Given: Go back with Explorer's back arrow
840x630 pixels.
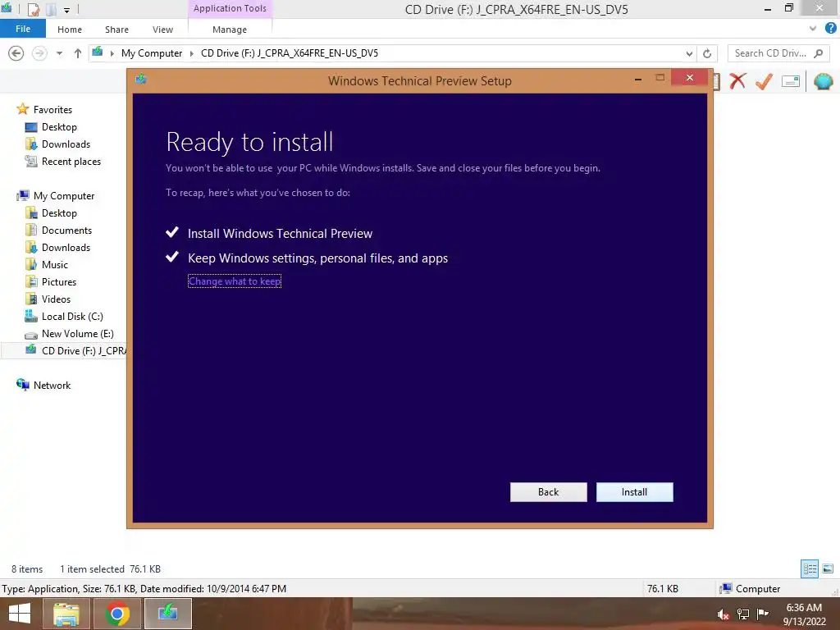Looking at the screenshot, I should point(16,53).
